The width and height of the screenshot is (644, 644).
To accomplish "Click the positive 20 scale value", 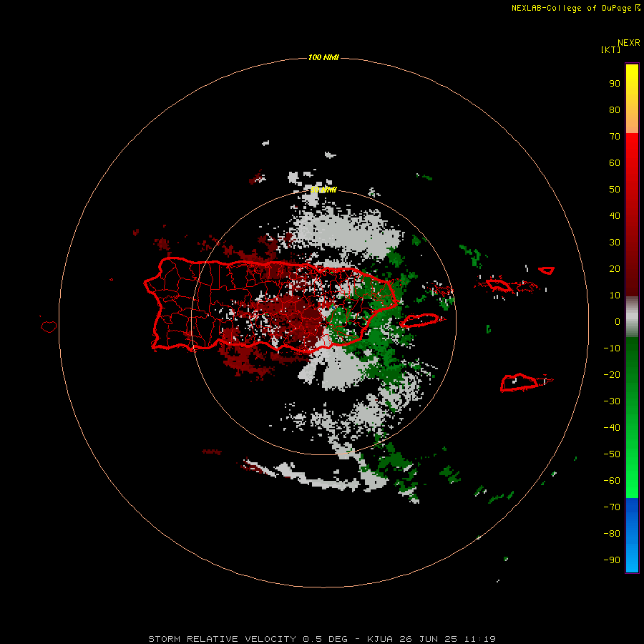I will tap(615, 269).
